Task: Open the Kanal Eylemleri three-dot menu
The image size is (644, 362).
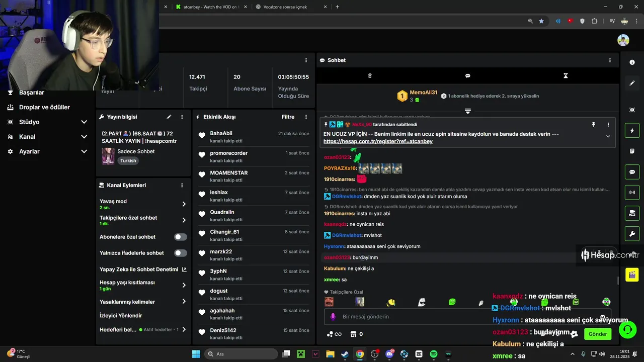Action: (x=182, y=185)
